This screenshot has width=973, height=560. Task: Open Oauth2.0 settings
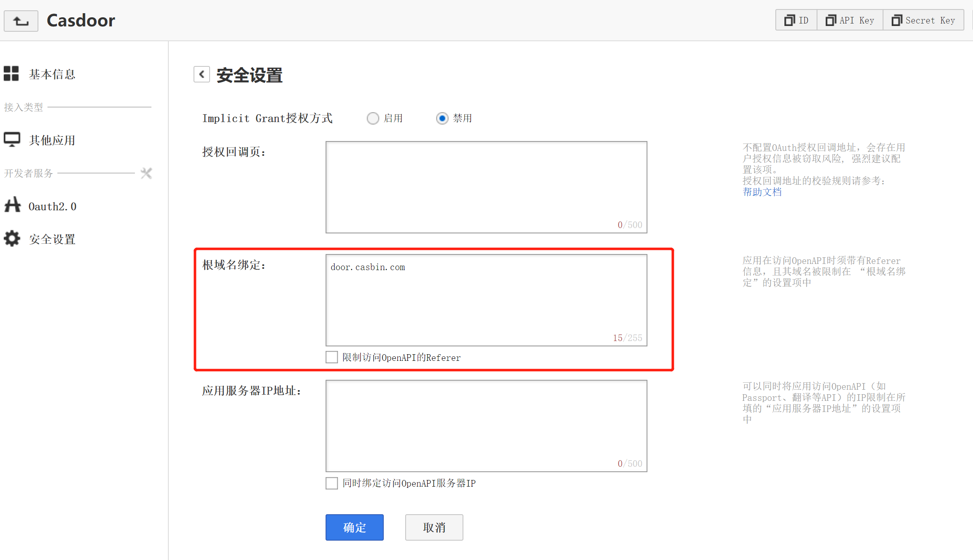(53, 206)
